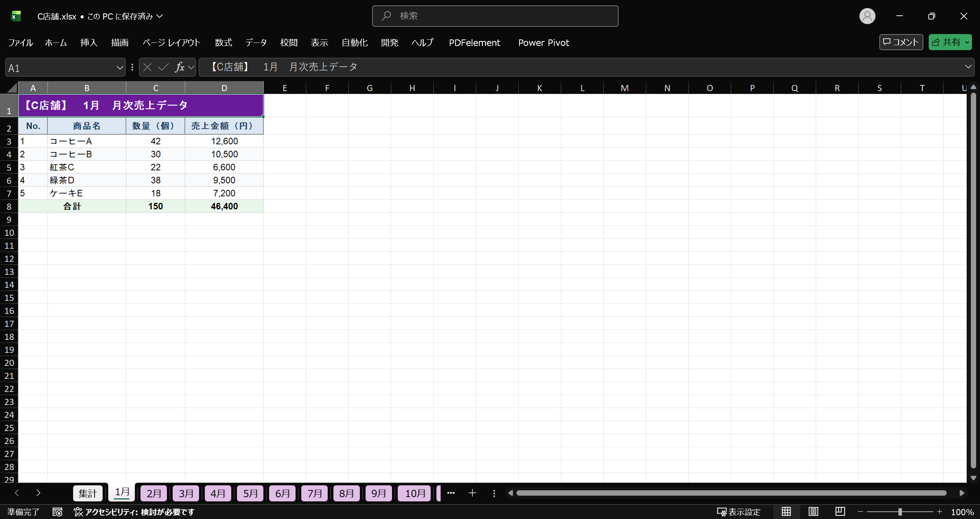The width and height of the screenshot is (980, 519).
Task: Click the macro recording icon in status bar
Action: (57, 512)
